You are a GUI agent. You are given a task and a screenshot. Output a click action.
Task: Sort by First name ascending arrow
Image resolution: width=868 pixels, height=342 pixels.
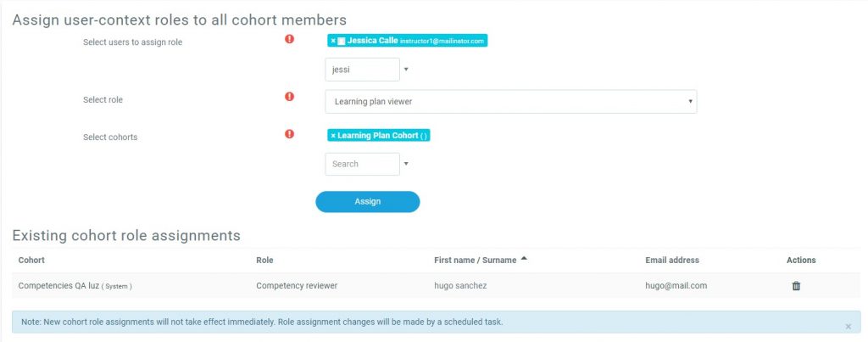pos(524,259)
